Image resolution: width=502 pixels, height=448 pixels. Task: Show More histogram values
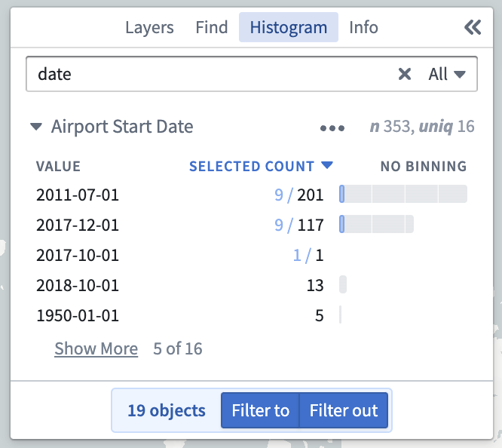coord(96,348)
